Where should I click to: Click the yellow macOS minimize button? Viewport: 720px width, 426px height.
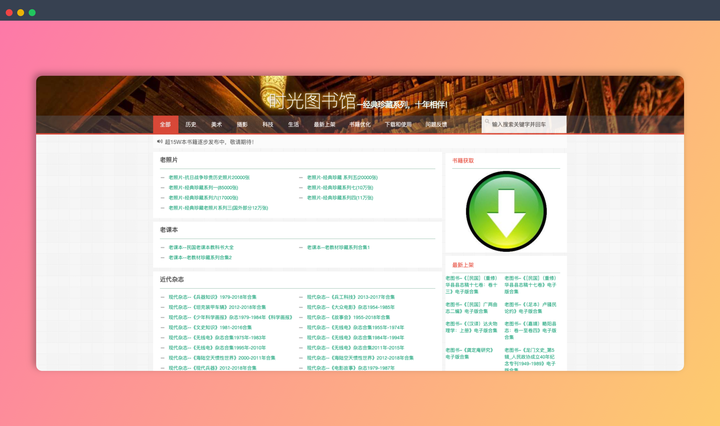(20, 13)
